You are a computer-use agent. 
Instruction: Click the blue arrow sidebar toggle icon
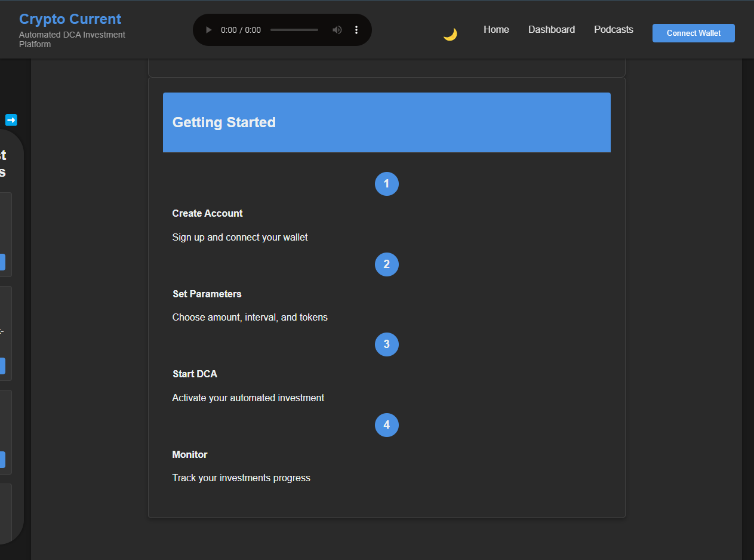(x=11, y=120)
